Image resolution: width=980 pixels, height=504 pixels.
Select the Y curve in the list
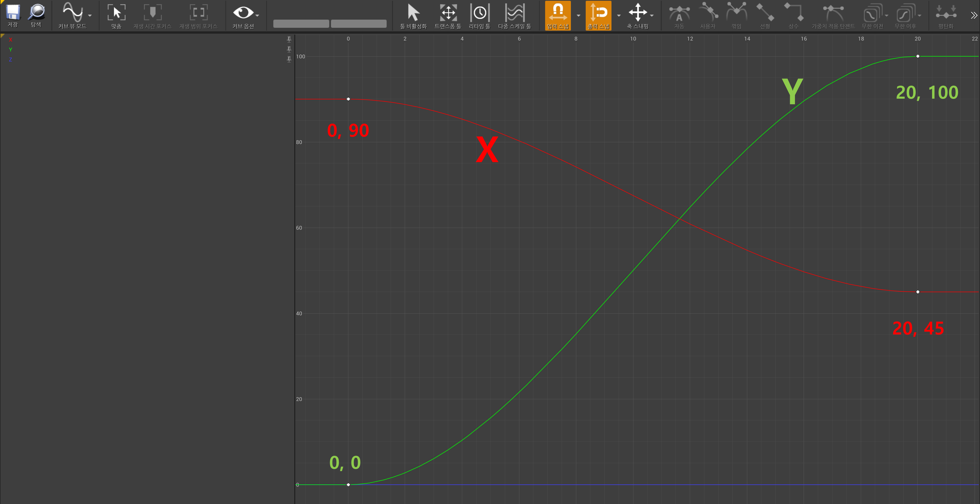11,50
